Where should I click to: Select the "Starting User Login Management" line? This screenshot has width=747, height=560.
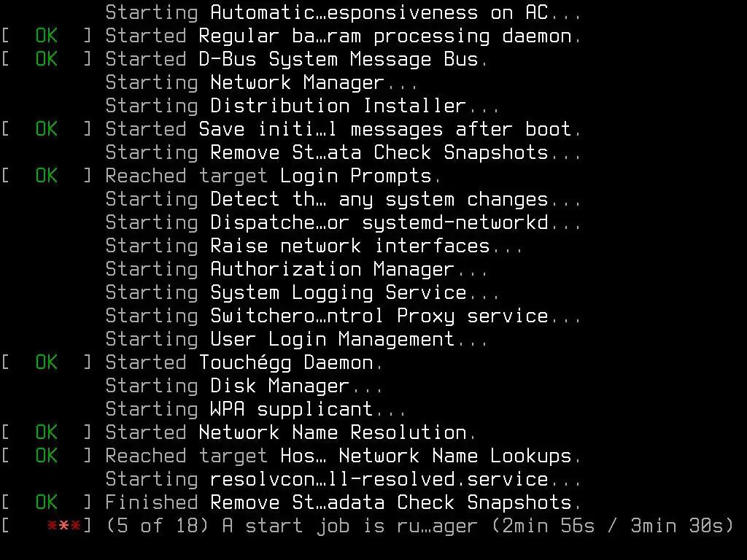296,339
